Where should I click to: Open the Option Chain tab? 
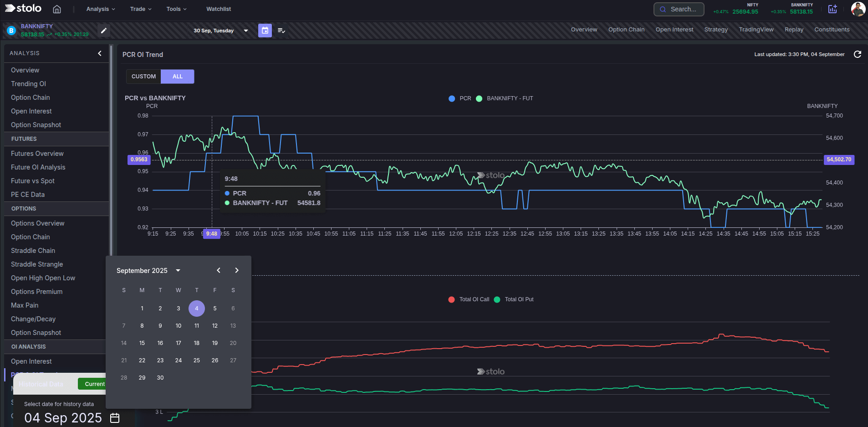(626, 29)
